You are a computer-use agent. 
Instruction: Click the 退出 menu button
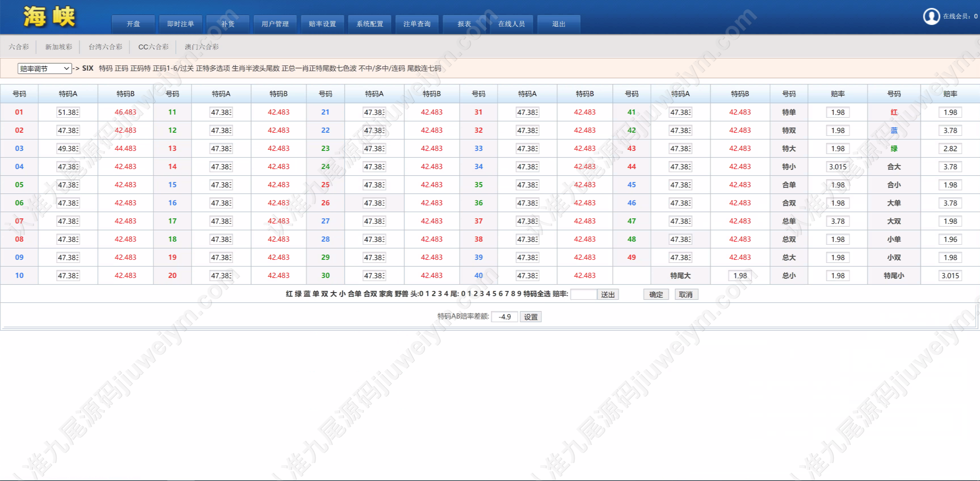coord(559,24)
